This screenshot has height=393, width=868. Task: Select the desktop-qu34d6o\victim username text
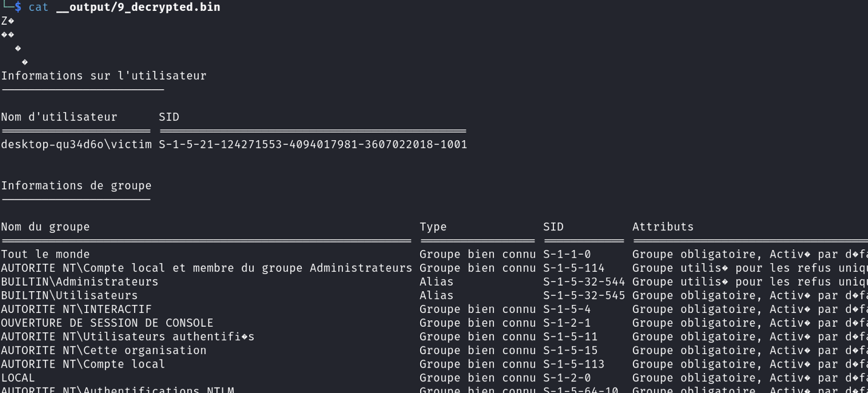[76, 144]
